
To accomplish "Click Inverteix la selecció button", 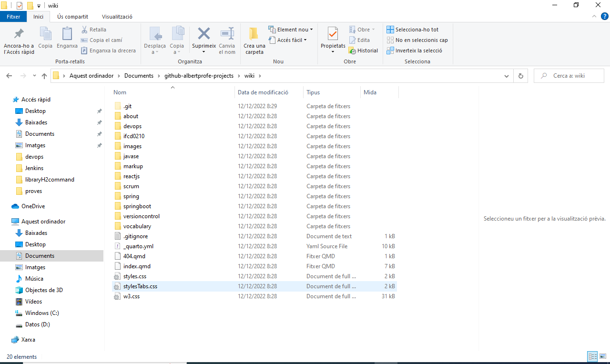I will coord(414,51).
